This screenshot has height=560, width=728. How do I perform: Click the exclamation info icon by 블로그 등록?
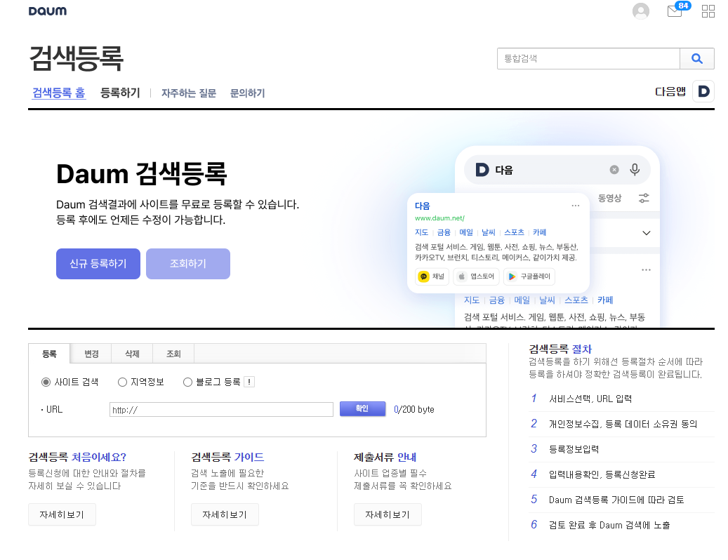pos(249,382)
